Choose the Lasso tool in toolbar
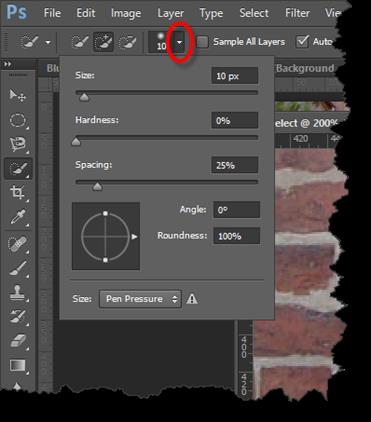The image size is (371, 422). tap(18, 144)
